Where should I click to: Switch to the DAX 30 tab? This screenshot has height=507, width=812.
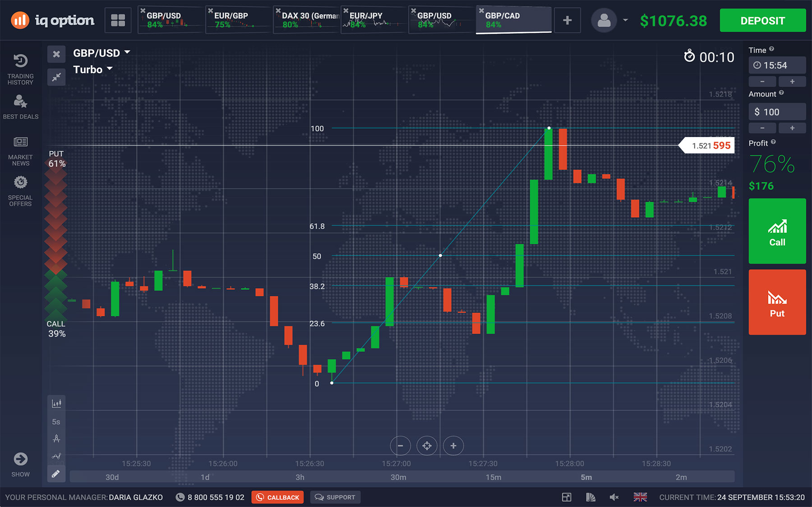click(x=306, y=20)
